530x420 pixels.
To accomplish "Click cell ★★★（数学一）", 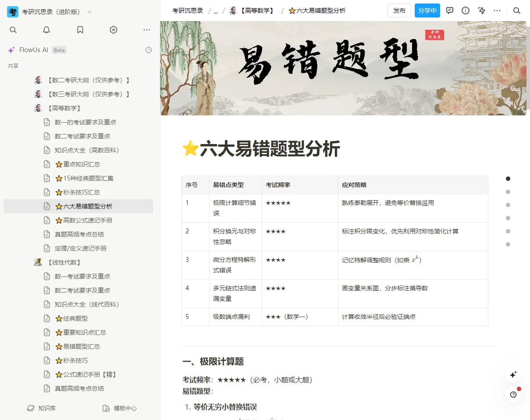I will click(300, 317).
